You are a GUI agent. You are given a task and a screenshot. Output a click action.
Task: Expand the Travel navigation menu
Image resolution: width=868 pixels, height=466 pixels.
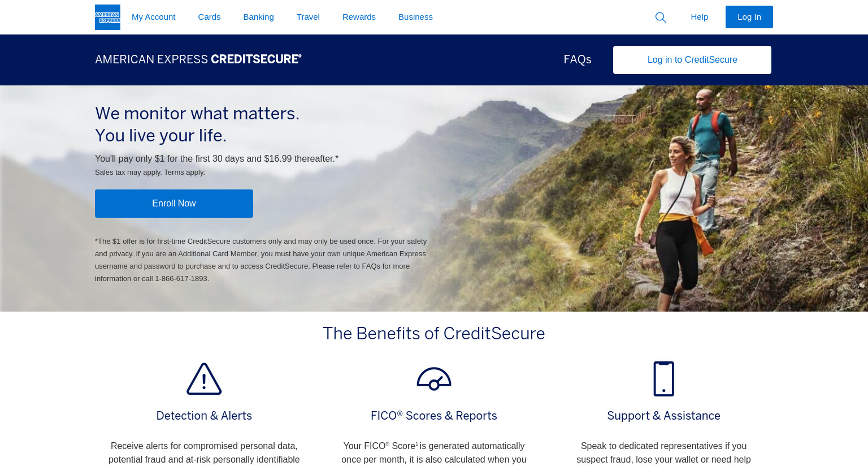308,17
